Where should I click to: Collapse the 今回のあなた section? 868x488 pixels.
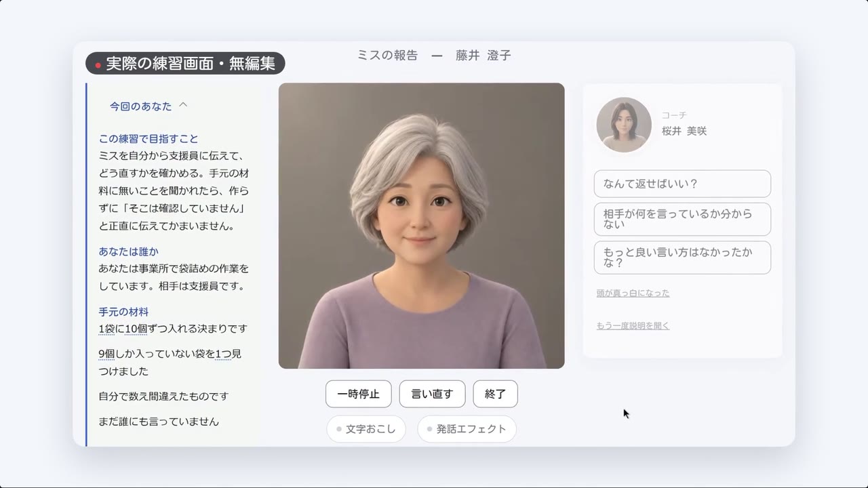tap(149, 106)
